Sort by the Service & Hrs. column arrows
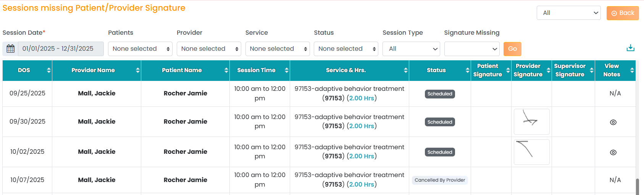 [405, 70]
